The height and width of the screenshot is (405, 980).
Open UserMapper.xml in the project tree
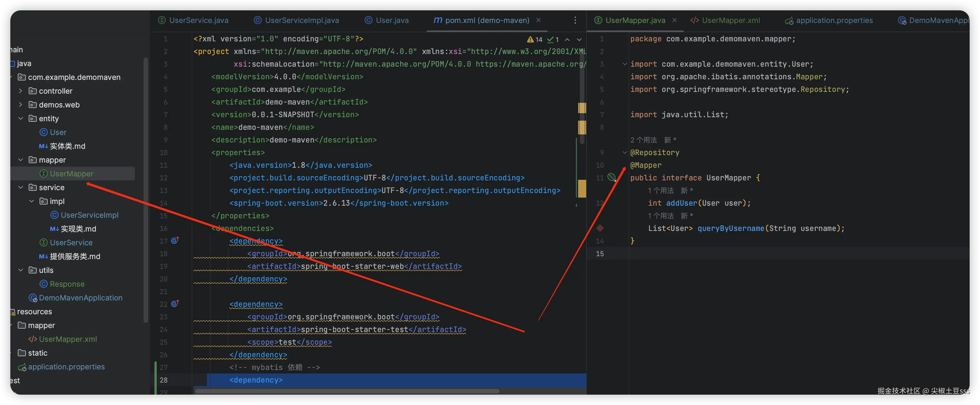pyautogui.click(x=68, y=339)
